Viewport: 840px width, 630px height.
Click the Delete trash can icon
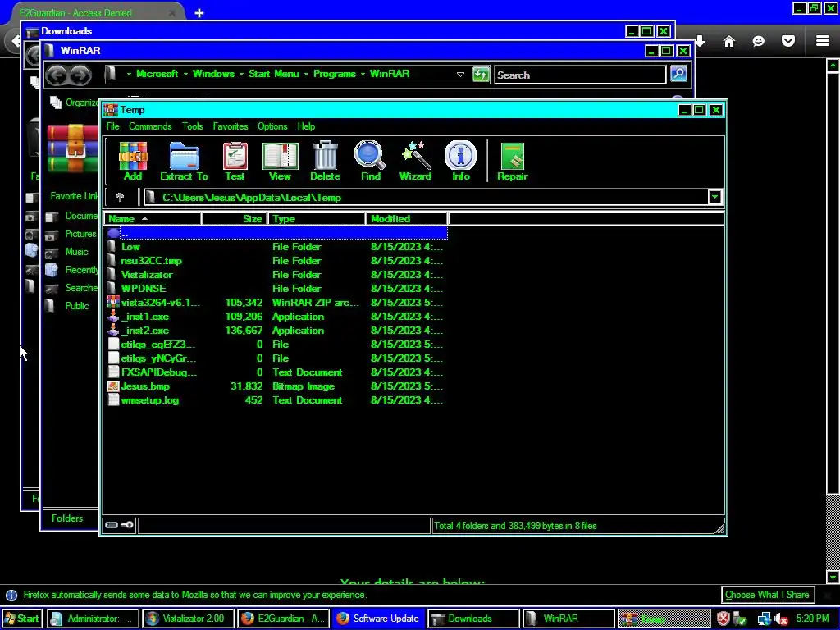pyautogui.click(x=325, y=161)
